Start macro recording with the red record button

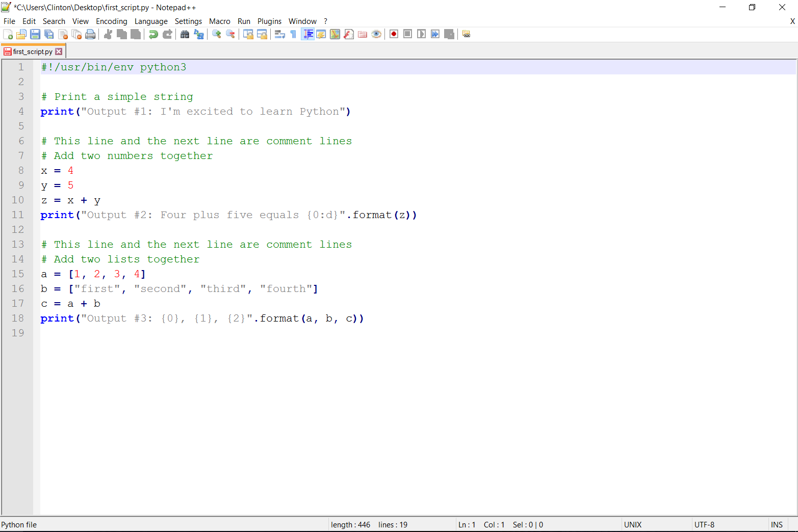[x=394, y=34]
